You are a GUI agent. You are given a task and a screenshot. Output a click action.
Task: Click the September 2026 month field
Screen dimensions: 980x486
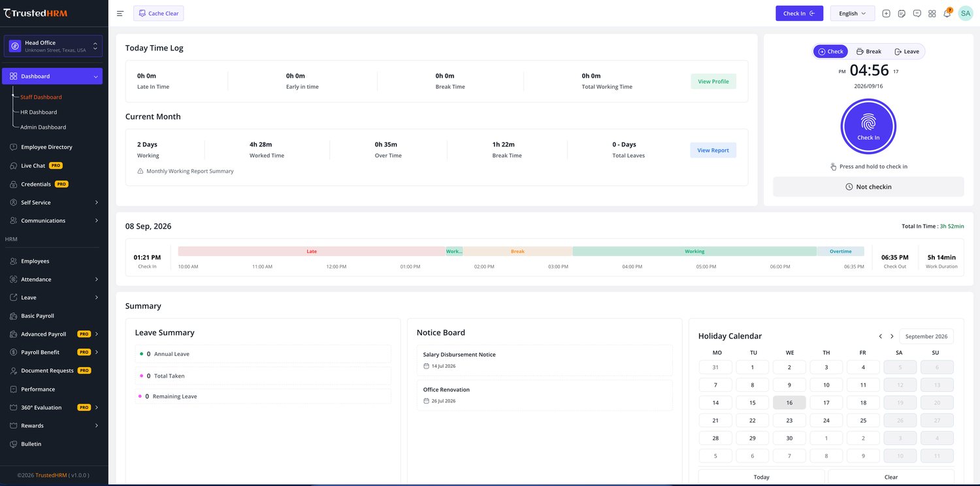pyautogui.click(x=926, y=336)
